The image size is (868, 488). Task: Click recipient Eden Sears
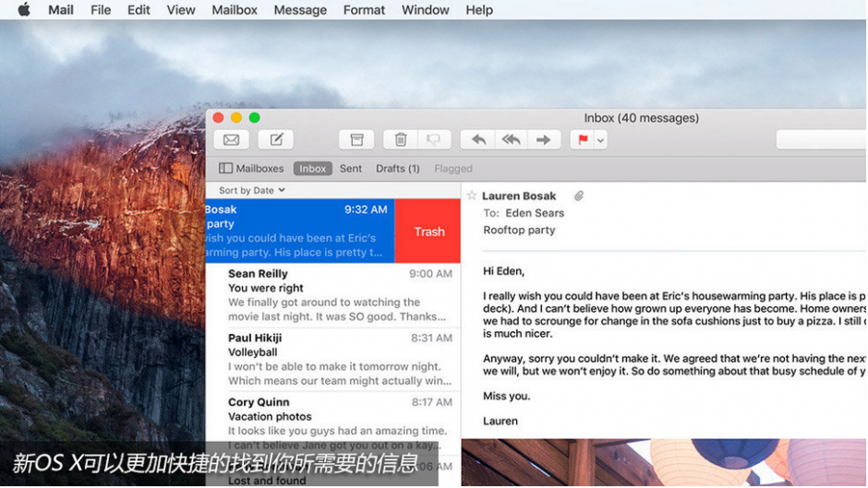(x=535, y=213)
